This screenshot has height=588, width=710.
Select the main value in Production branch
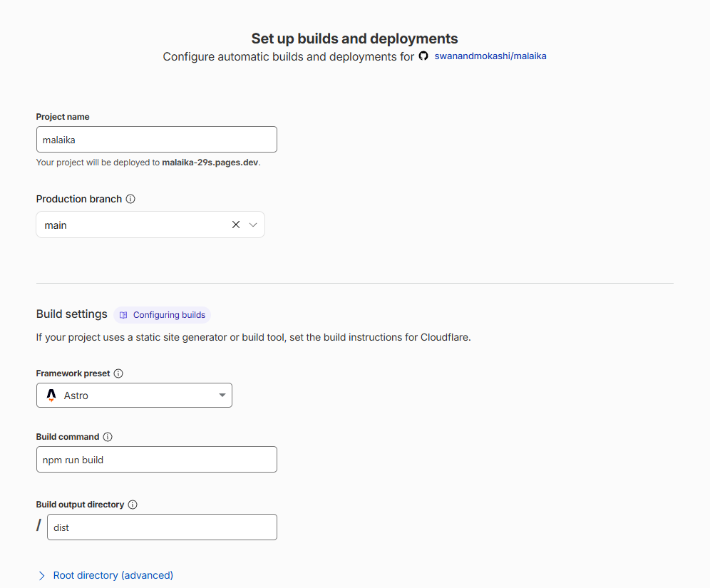(56, 225)
